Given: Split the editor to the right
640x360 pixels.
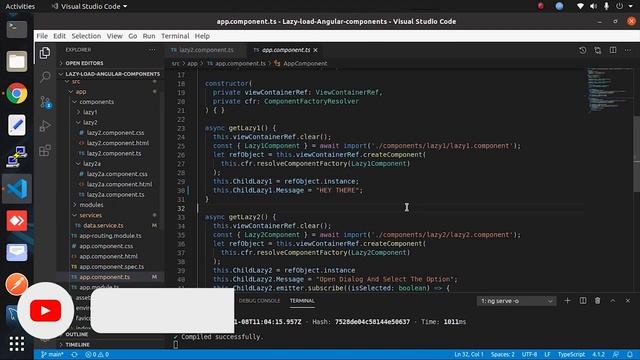Looking at the screenshot, I should click(x=613, y=50).
